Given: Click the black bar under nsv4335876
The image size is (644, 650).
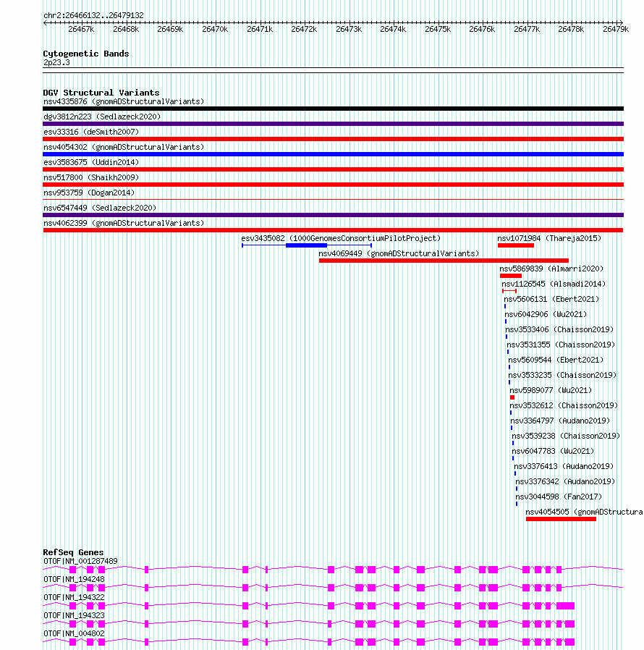Looking at the screenshot, I should tap(333, 109).
